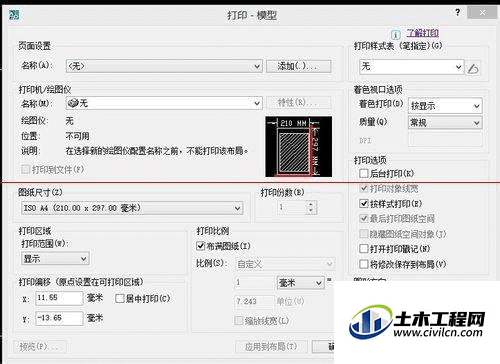The image size is (500, 364).
Task: Click the 打印份数 spinner arrows
Action: [311, 207]
